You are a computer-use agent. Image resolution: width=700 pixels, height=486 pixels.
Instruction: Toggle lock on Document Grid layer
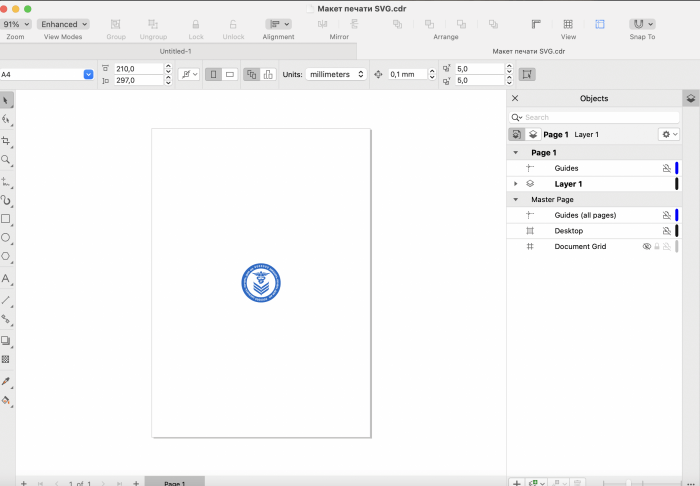657,246
